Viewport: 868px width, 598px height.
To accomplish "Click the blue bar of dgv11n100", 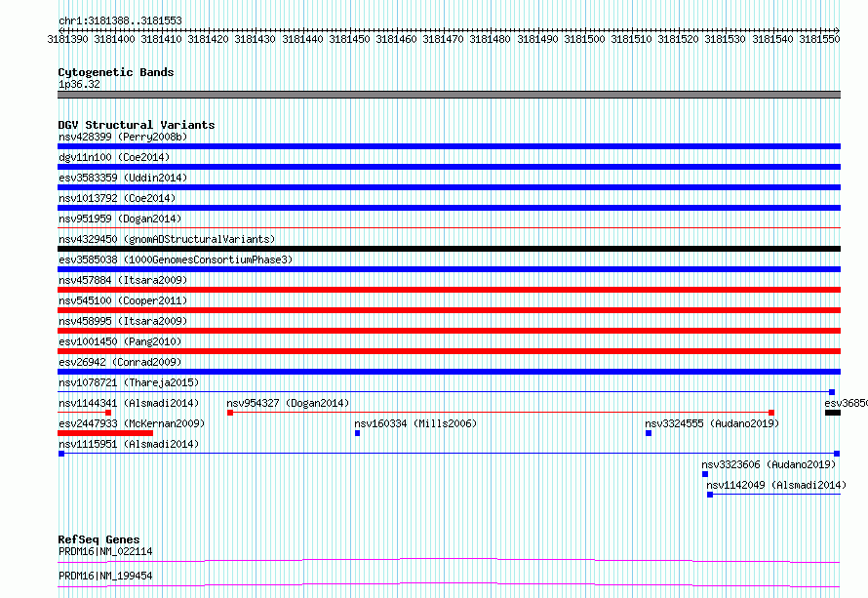I will pyautogui.click(x=449, y=167).
